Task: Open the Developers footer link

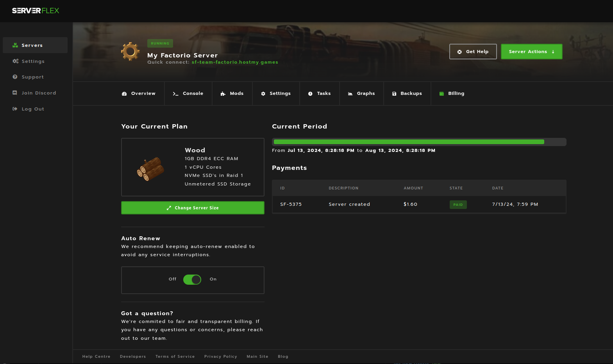Action: click(133, 357)
